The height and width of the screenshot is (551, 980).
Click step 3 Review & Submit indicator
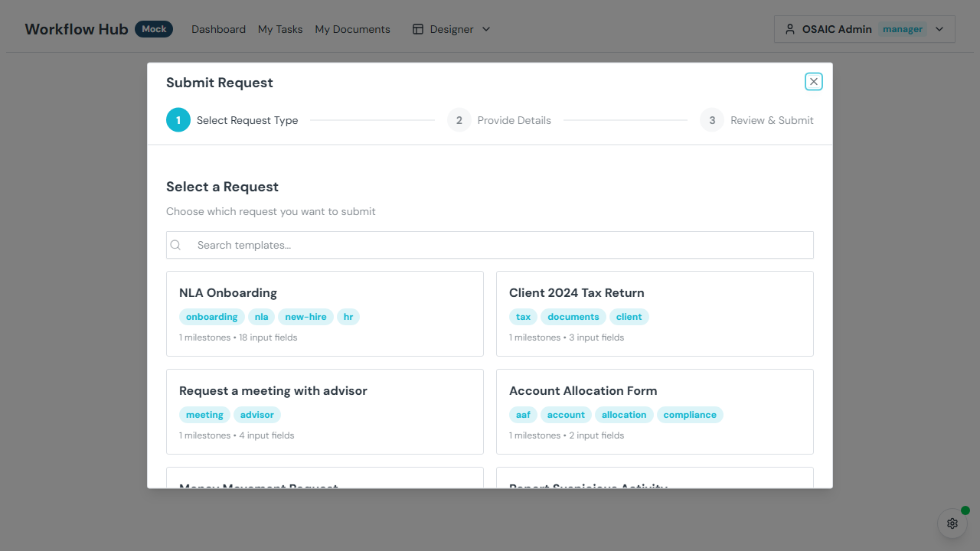click(x=712, y=120)
